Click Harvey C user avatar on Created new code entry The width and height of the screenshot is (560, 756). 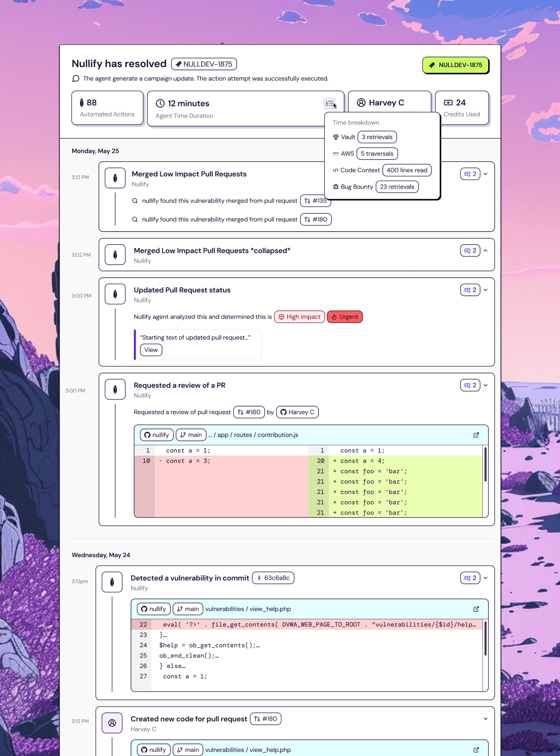click(x=112, y=723)
